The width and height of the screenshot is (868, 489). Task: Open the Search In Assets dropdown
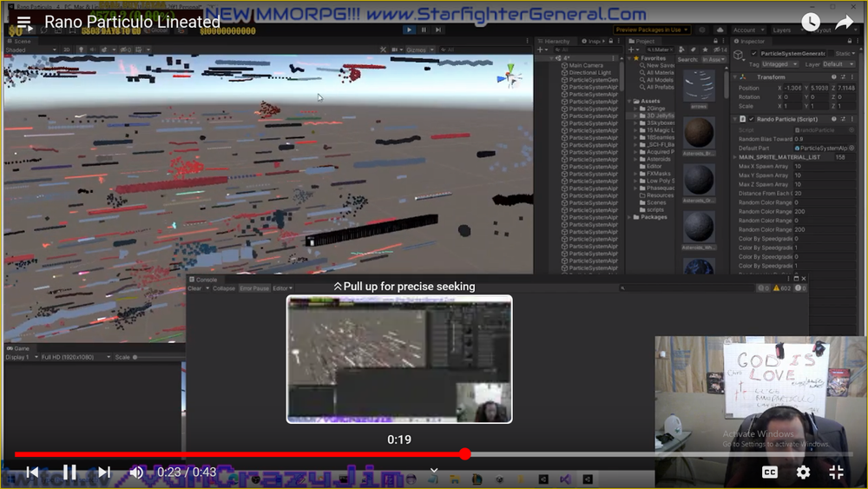(x=713, y=59)
